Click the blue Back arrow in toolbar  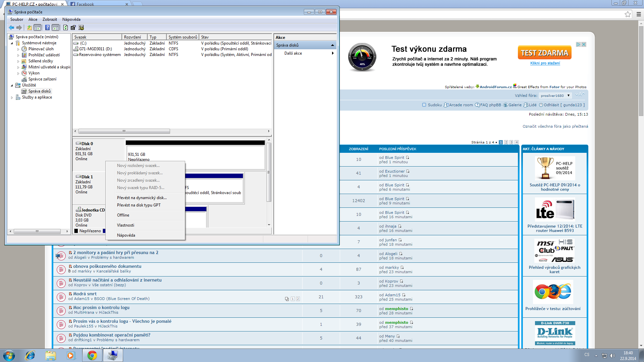click(x=11, y=27)
